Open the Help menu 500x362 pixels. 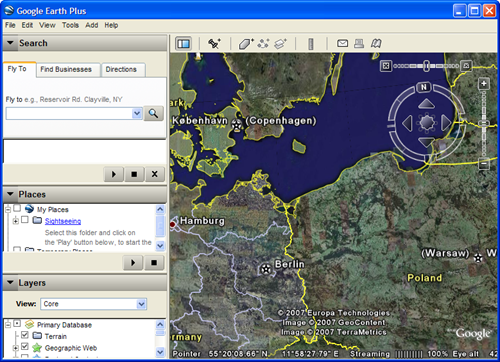[x=111, y=25]
